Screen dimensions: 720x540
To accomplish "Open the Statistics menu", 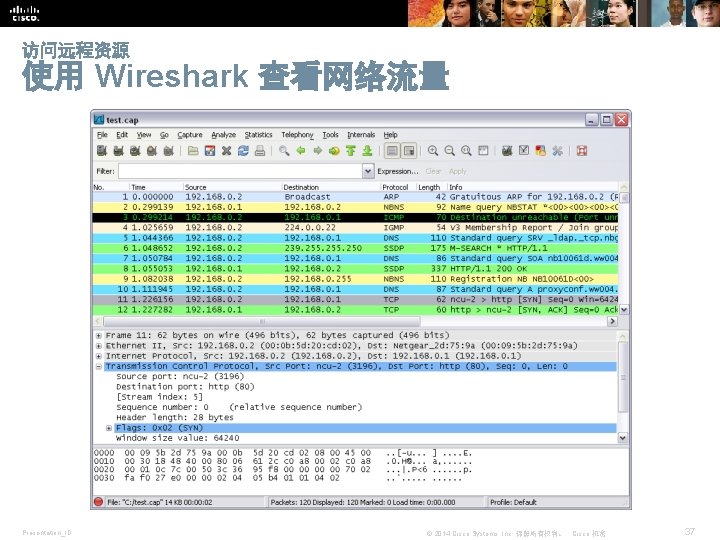I will pyautogui.click(x=258, y=135).
